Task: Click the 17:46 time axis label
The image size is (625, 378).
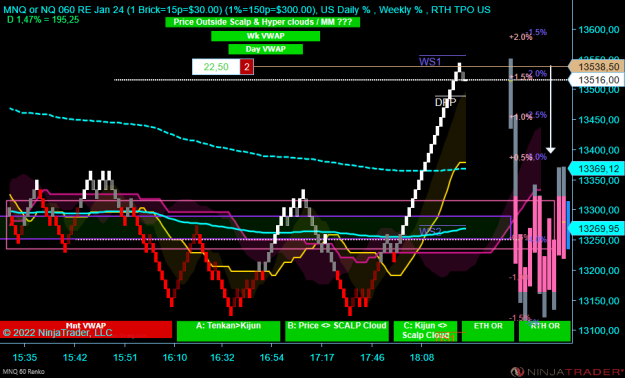Action: tap(372, 358)
